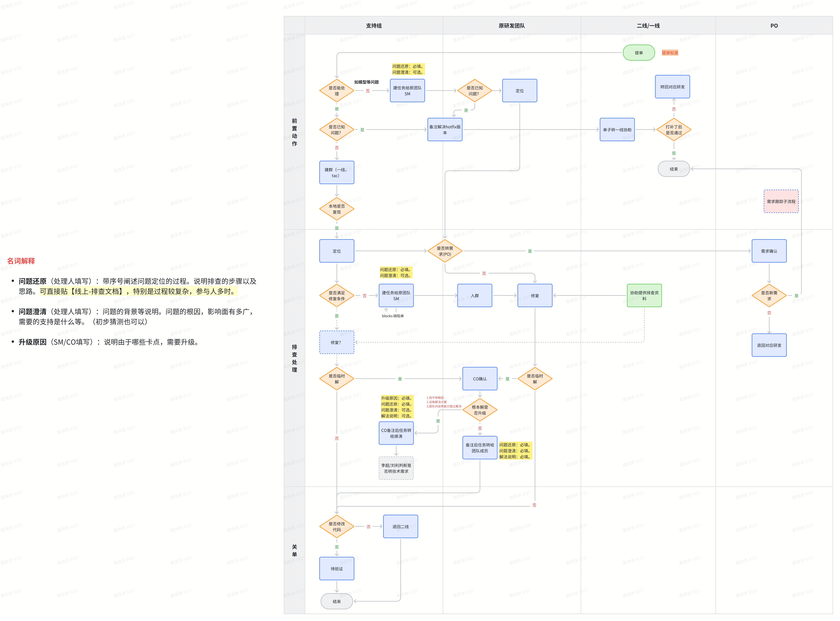
Task: Select the 备注解决hotfix版本 box
Action: pos(444,130)
